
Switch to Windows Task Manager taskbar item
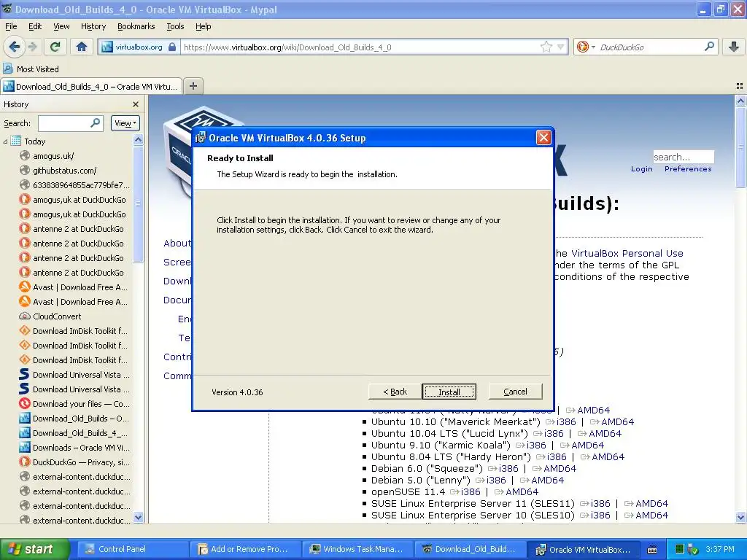point(358,549)
